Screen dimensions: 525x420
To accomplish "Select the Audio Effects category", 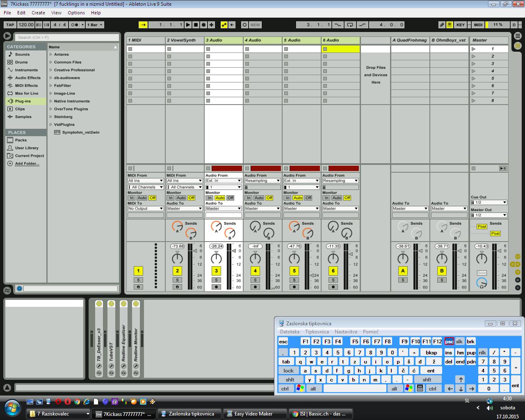I will pyautogui.click(x=25, y=78).
